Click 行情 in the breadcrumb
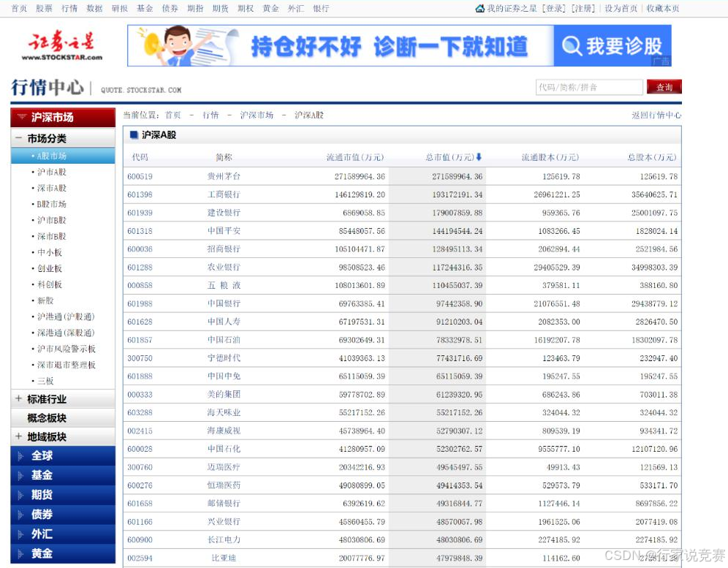Image resolution: width=728 pixels, height=568 pixels. (211, 116)
